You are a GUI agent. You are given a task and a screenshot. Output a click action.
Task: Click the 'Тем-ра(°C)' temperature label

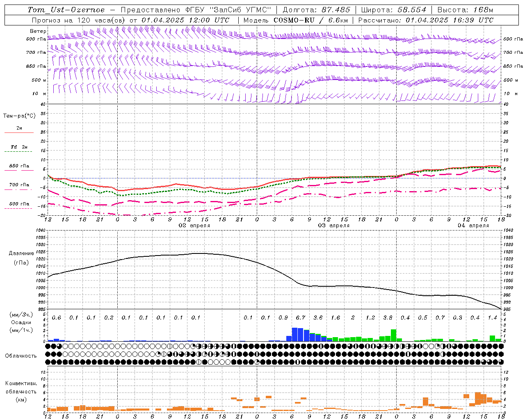[19, 116]
